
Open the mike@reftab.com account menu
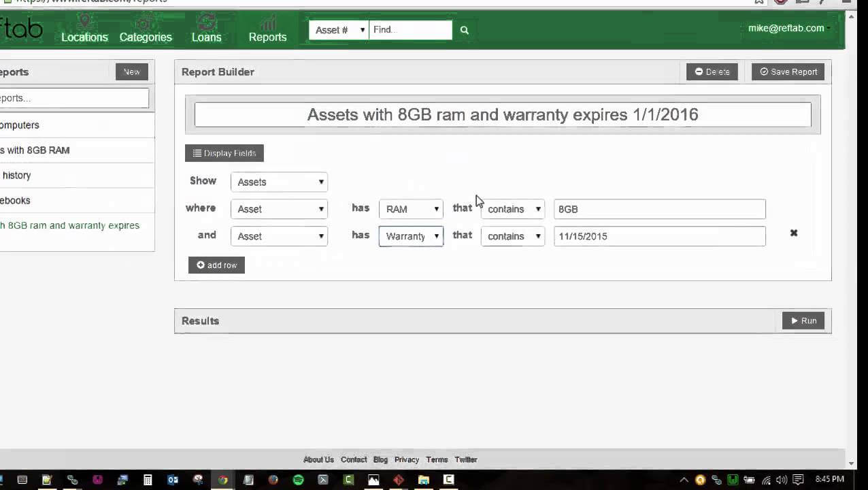pyautogui.click(x=788, y=28)
